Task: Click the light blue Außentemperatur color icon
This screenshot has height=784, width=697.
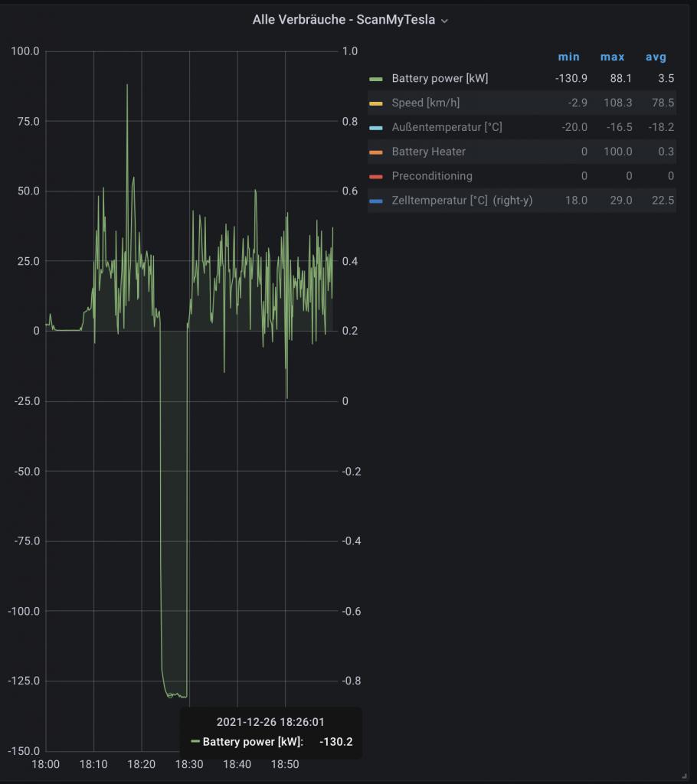Action: click(375, 128)
